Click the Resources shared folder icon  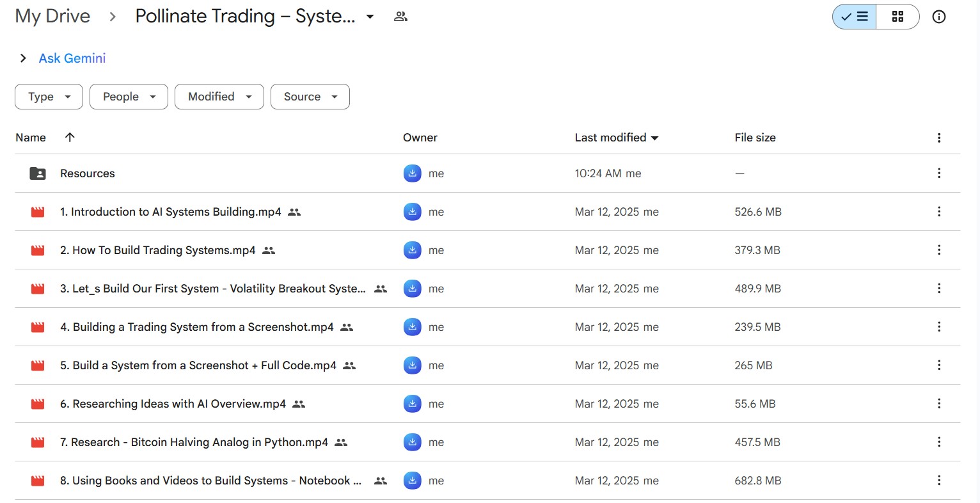[38, 173]
